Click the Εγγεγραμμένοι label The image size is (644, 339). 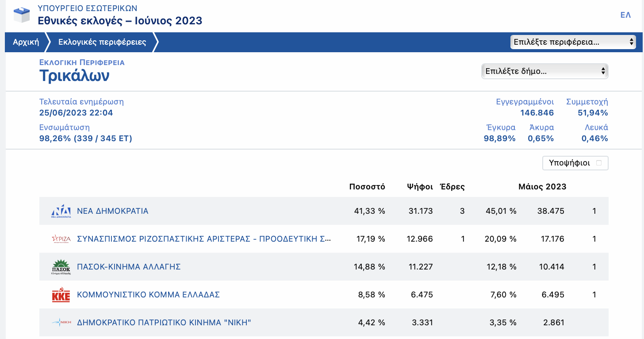[x=525, y=102]
